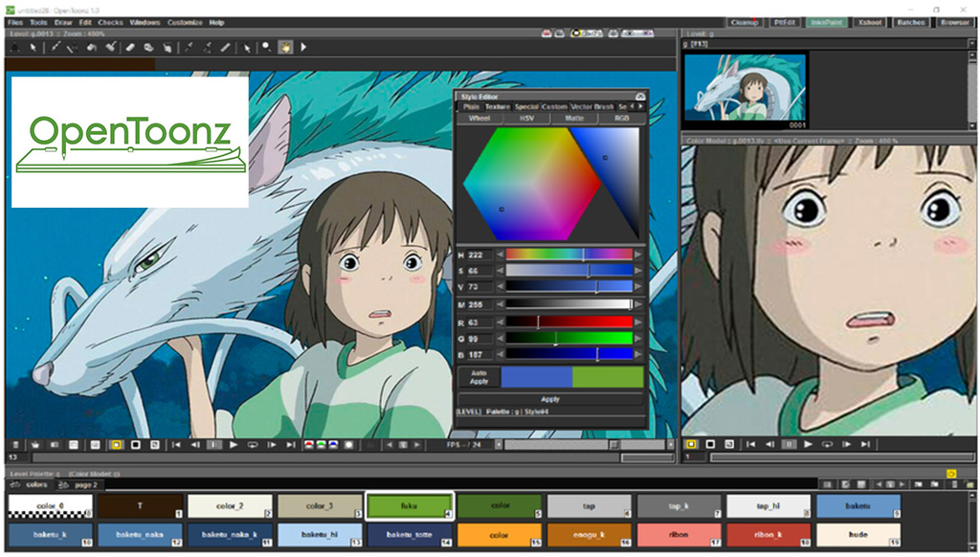
Task: Switch to the Texture tab in Style Editor
Action: 497,105
